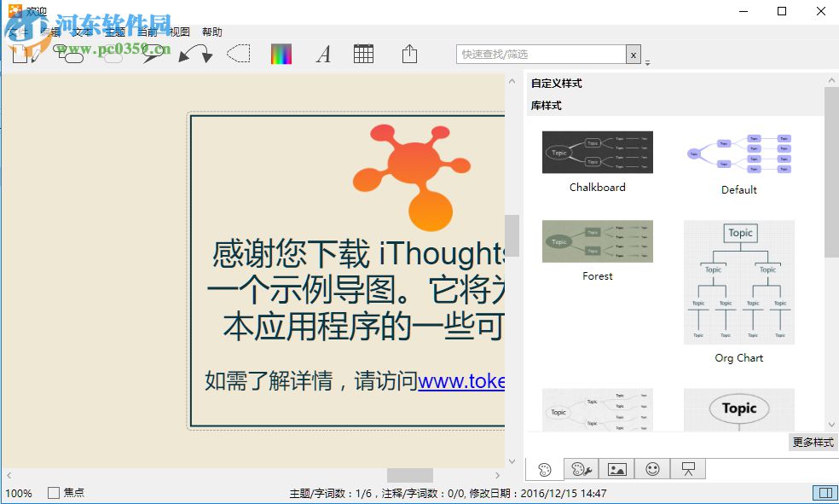This screenshot has height=504, width=839.
Task: Open the 帮助 menu
Action: click(212, 32)
